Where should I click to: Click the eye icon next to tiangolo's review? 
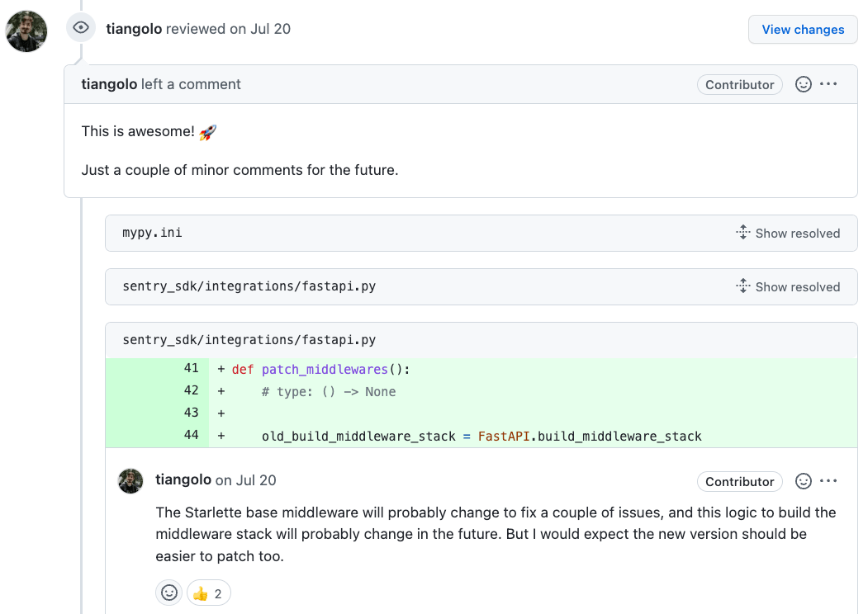80,27
